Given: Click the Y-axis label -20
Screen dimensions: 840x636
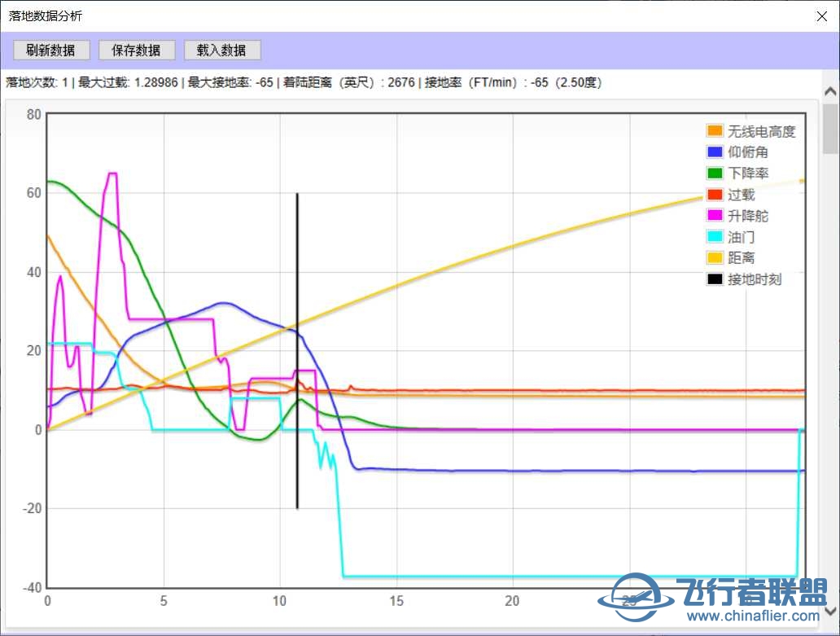Looking at the screenshot, I should coord(32,508).
